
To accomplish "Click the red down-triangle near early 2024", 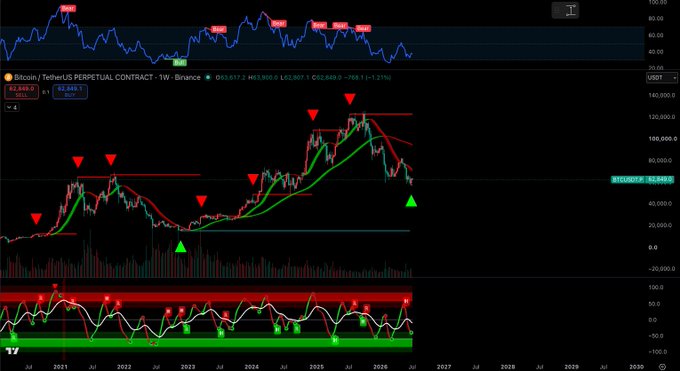I will (x=253, y=179).
